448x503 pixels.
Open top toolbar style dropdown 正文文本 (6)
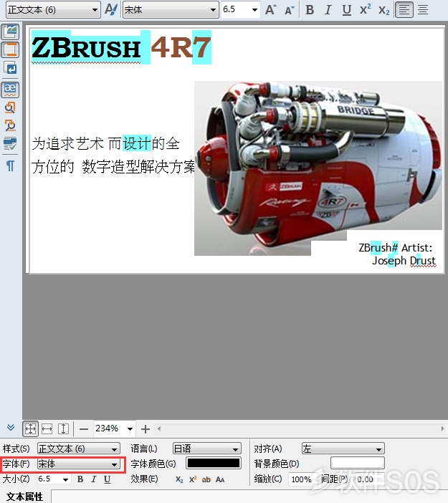pyautogui.click(x=53, y=10)
